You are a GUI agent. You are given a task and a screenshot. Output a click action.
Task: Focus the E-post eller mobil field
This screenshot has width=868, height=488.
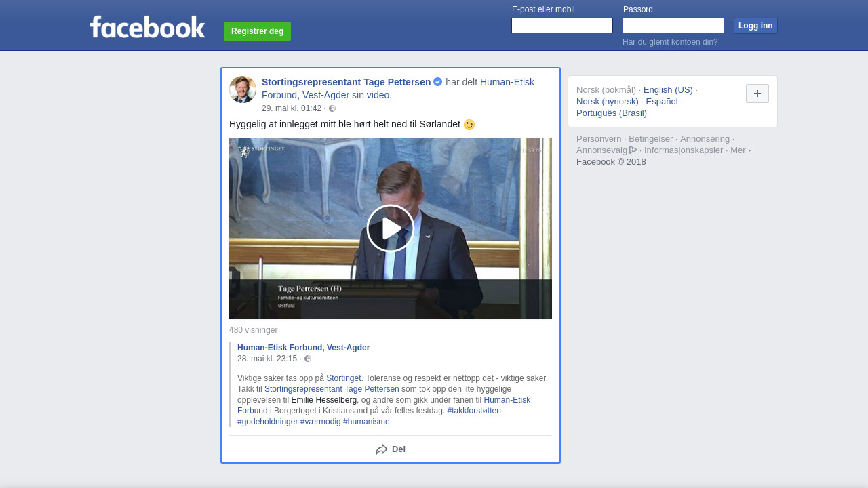[x=561, y=26]
